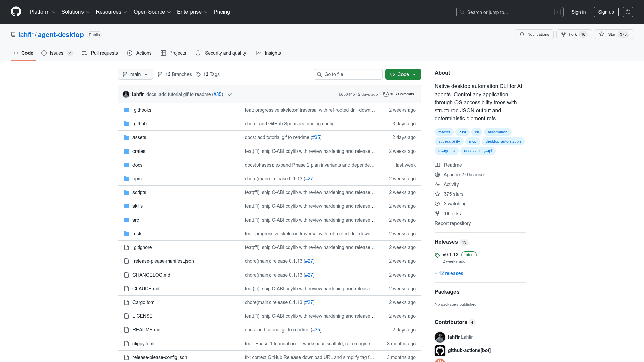
Task: View the 2 watching link
Action: tap(450, 204)
